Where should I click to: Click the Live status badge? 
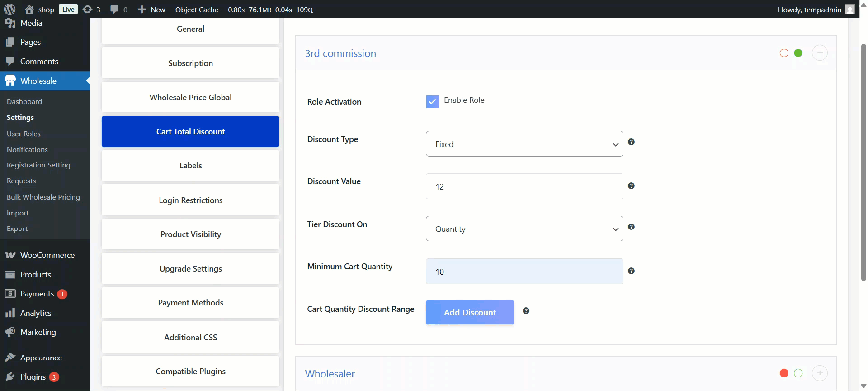(68, 9)
